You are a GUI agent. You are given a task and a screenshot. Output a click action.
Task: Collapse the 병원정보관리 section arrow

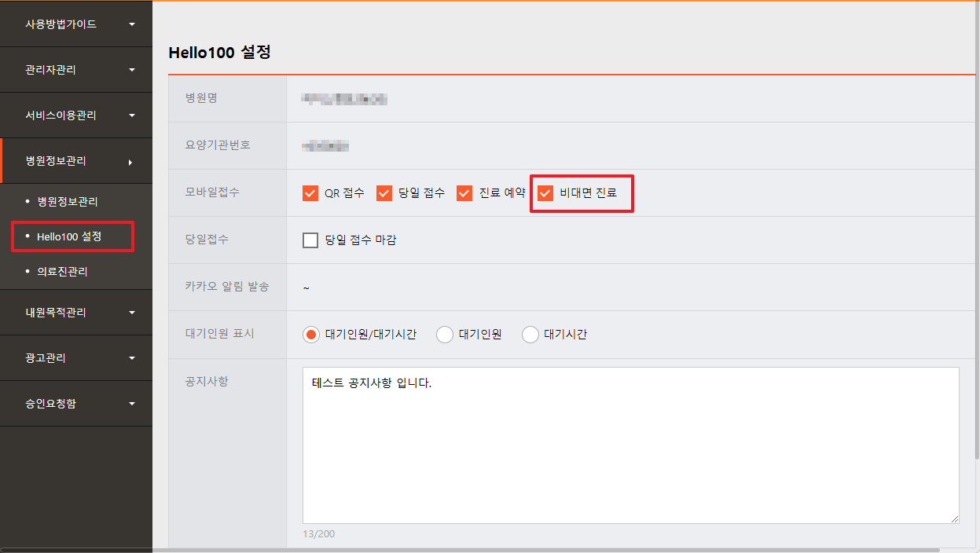click(x=130, y=162)
